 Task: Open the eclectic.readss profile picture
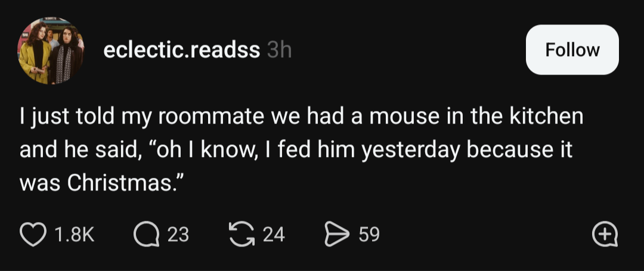click(x=51, y=51)
